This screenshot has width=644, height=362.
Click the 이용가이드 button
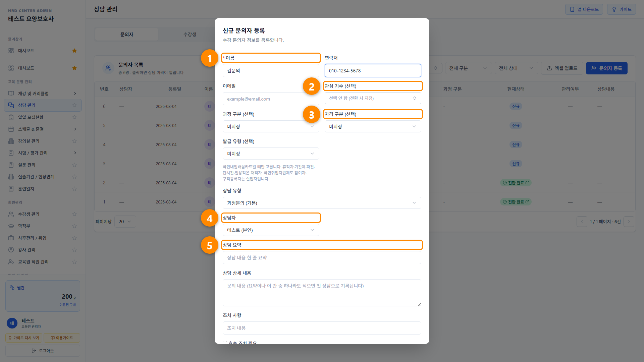[x=62, y=338]
